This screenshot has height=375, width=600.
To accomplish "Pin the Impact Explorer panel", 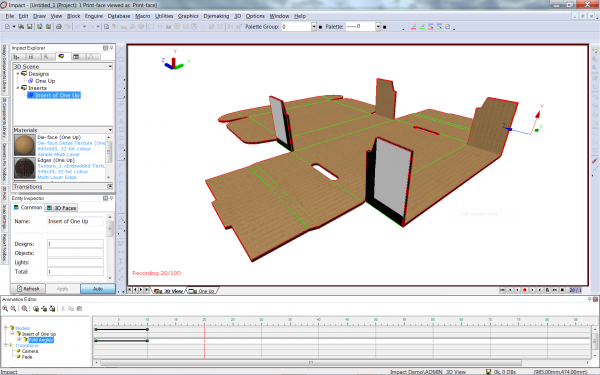I will [x=111, y=48].
